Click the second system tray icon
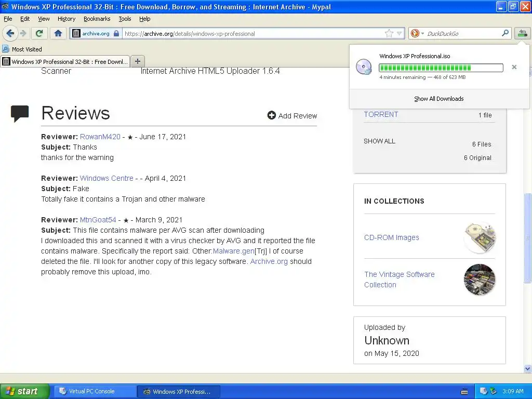The height and width of the screenshot is (399, 532). tap(494, 391)
